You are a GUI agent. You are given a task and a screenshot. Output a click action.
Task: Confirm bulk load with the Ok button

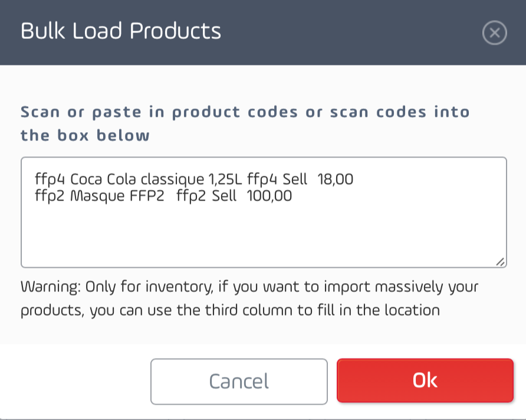pos(425,380)
